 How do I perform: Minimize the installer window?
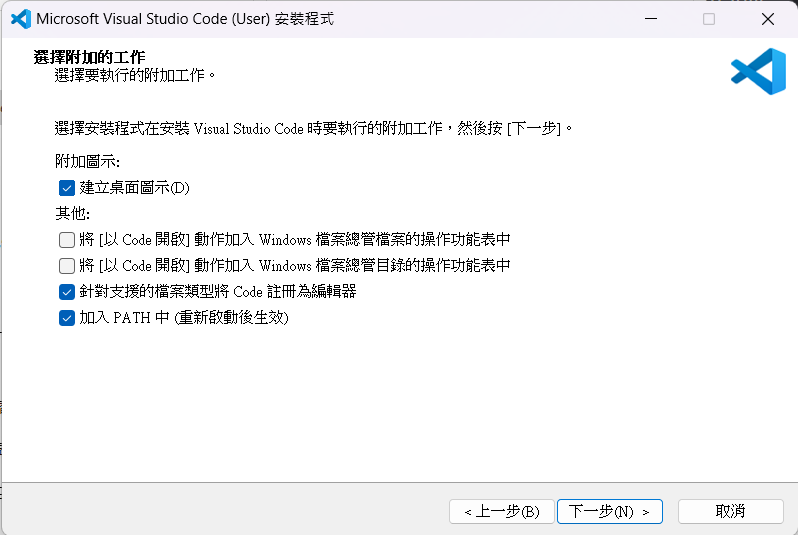point(651,19)
